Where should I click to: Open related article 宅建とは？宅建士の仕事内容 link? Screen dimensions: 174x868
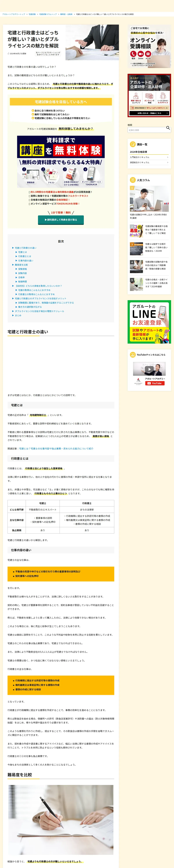point(56,448)
